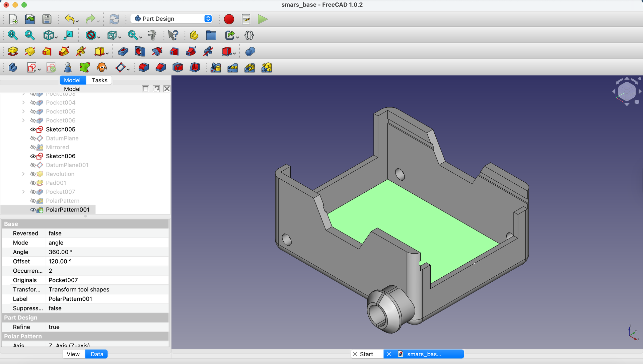Image resolution: width=643 pixels, height=364 pixels.
Task: Show Pad001 via its eye icon
Action: coord(33,183)
